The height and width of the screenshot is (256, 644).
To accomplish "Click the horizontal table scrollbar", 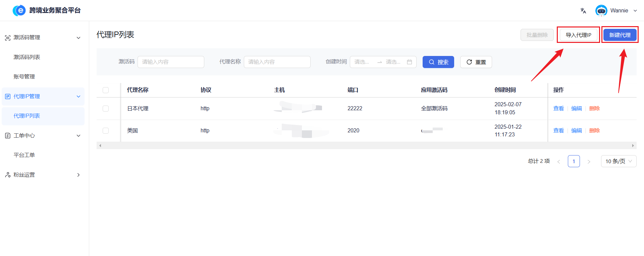I will [366, 146].
